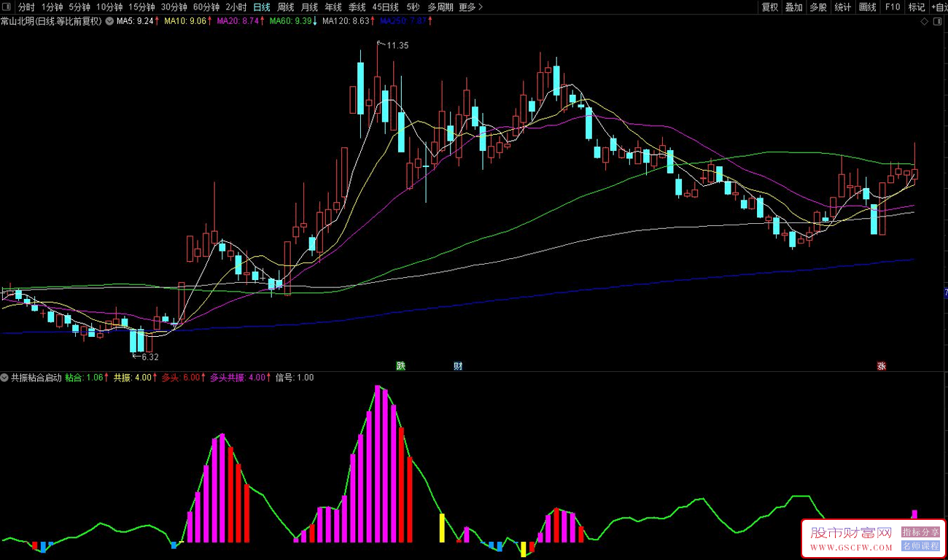Click the diamond icon at top right

pyautogui.click(x=925, y=22)
